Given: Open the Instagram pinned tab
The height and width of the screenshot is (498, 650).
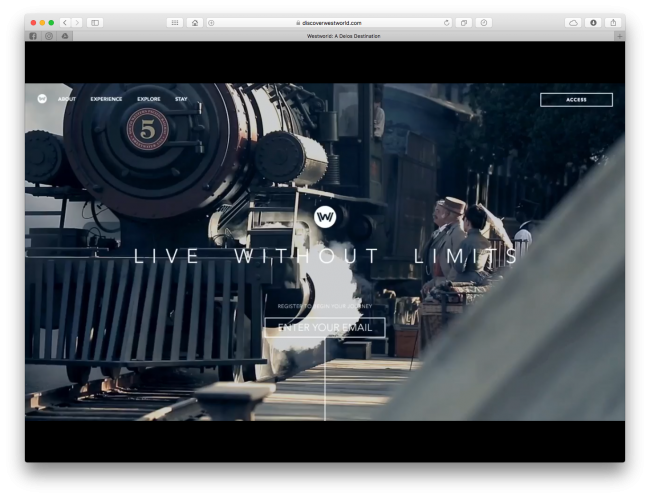Looking at the screenshot, I should (49, 36).
